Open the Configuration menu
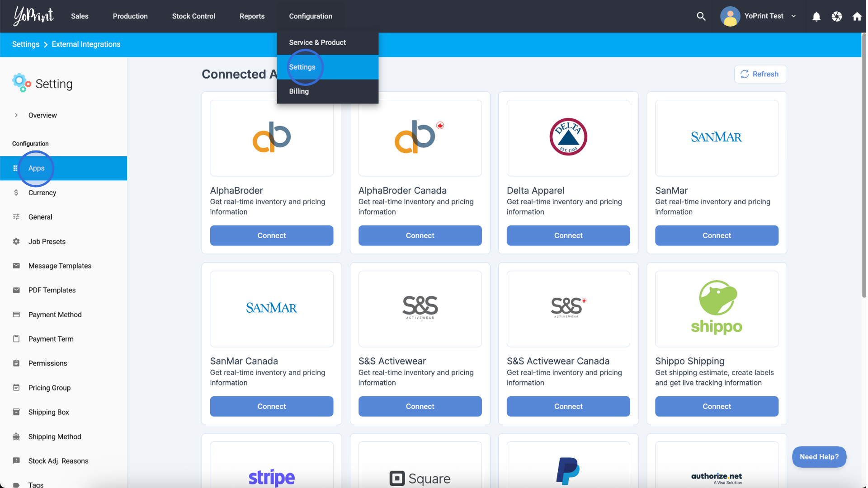 (311, 16)
